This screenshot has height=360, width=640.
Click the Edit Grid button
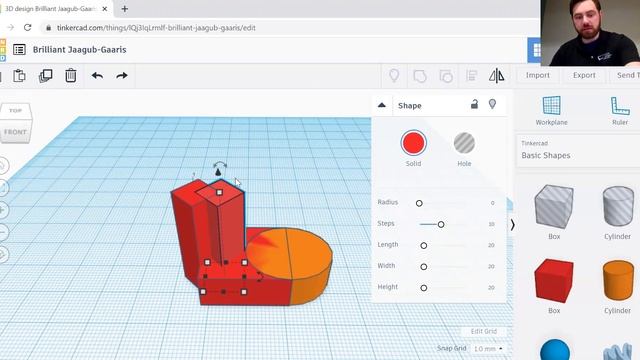(x=484, y=331)
